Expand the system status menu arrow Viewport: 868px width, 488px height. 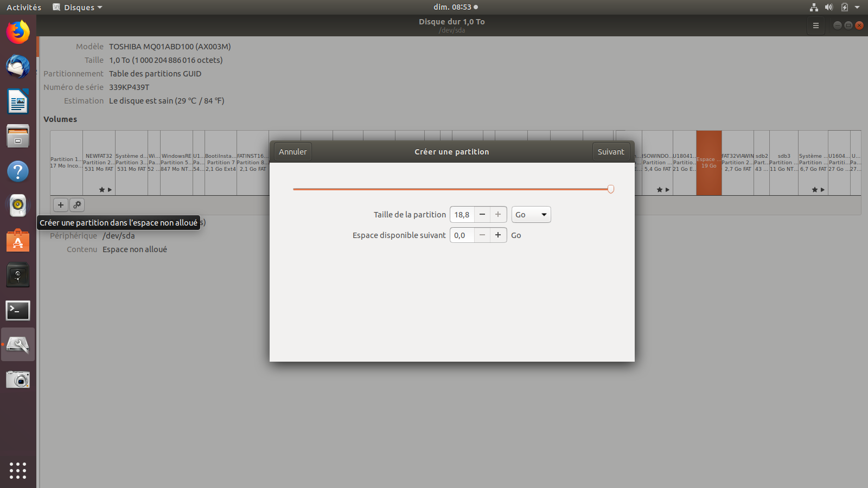coord(857,7)
